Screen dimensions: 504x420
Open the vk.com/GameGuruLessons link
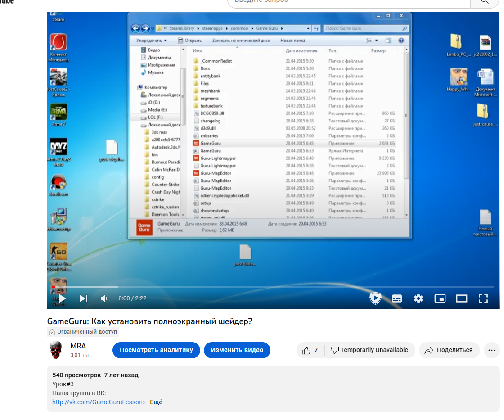click(99, 402)
